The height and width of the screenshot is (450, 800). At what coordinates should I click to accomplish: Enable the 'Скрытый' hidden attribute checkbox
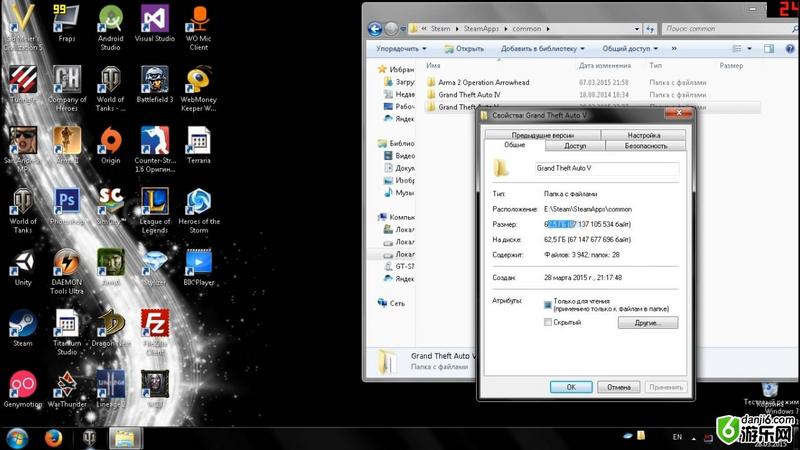(547, 322)
